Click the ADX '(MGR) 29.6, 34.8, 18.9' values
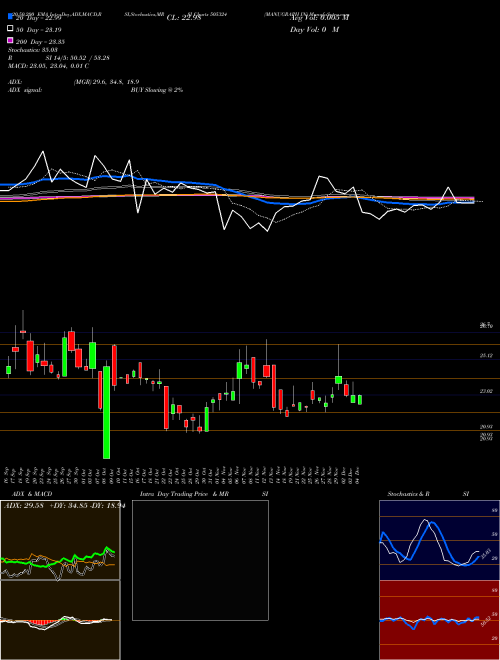 pyautogui.click(x=106, y=82)
